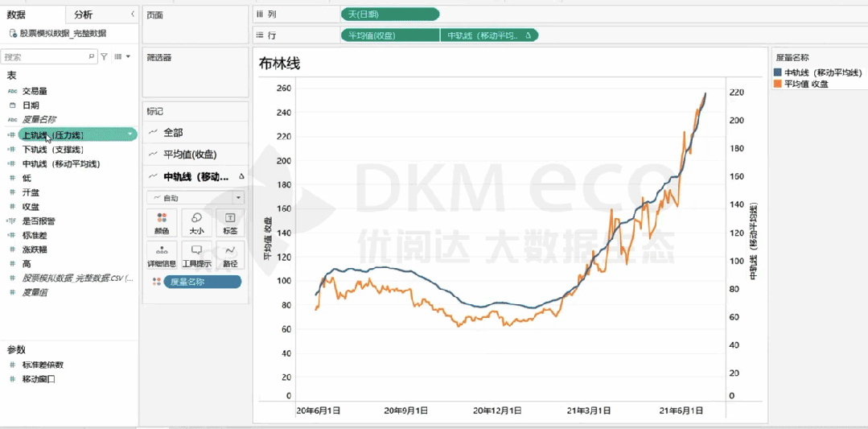Select the 平均值(收盘) marks card section

point(195,155)
